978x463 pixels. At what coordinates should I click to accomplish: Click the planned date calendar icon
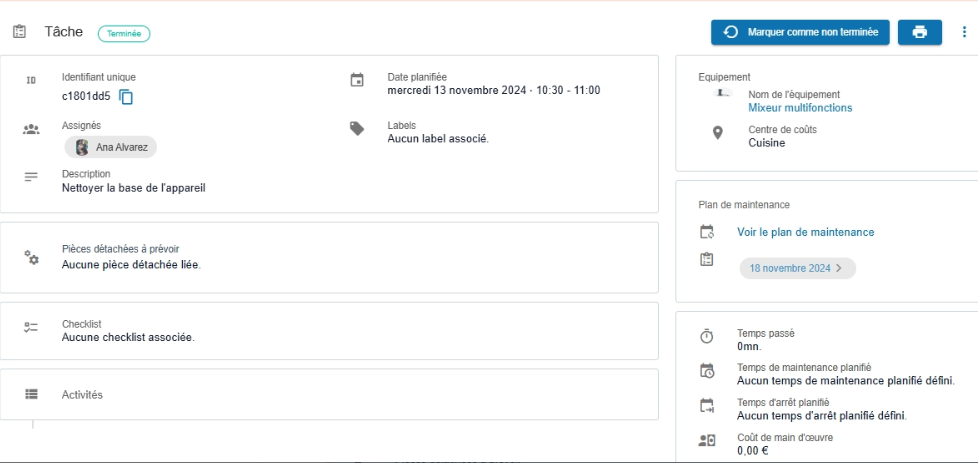tap(357, 81)
